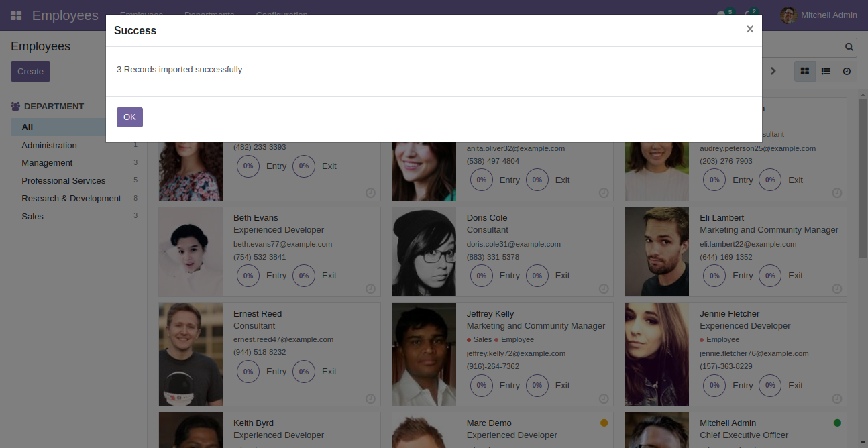Screen dimensions: 868x448
Task: Click Ernest Reed's Exit progress circle
Action: pos(304,371)
